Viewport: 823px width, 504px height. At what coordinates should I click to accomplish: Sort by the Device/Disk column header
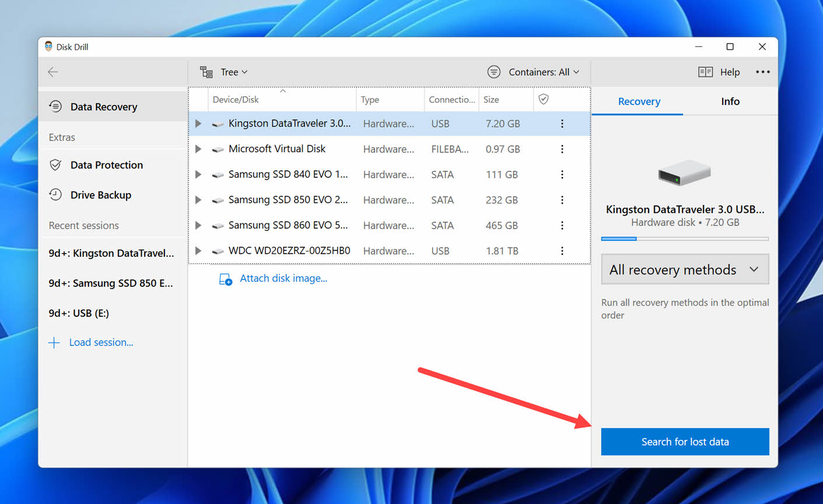point(282,99)
